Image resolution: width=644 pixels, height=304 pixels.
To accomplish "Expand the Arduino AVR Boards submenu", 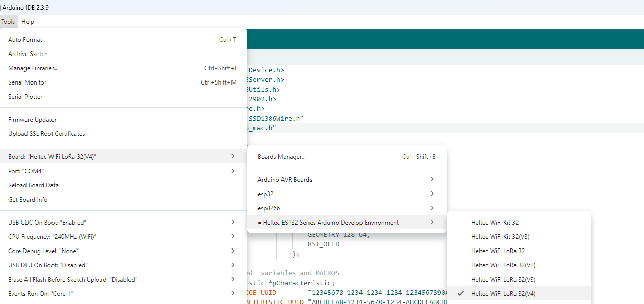I will point(347,180).
